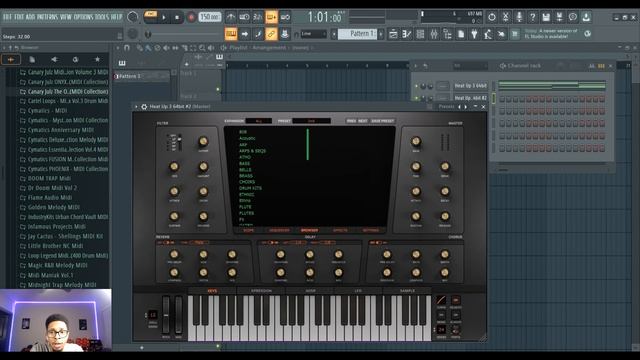Expand Infamous Projects Midi folder
Image resolution: width=640 pixels, height=360 pixels.
click(53, 227)
